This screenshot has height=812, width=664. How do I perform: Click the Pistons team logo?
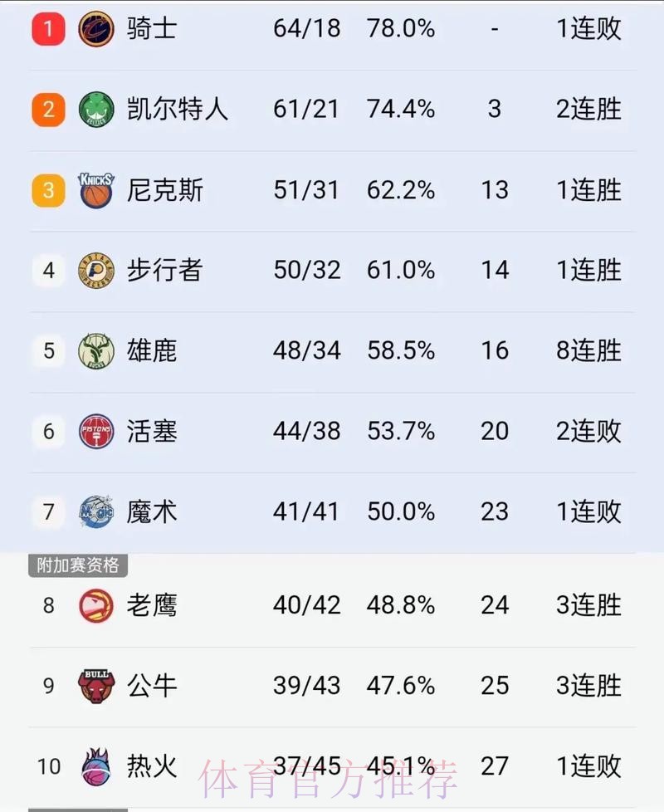[97, 432]
